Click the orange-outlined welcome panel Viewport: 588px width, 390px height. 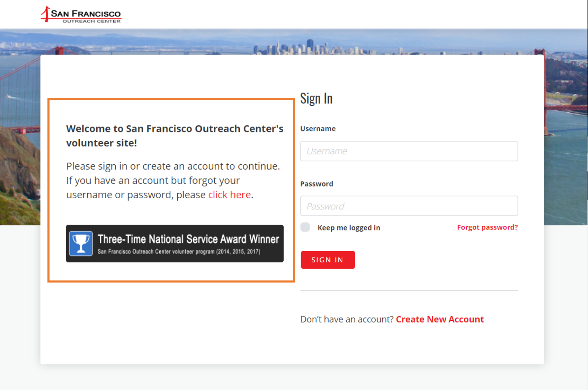[x=171, y=190]
